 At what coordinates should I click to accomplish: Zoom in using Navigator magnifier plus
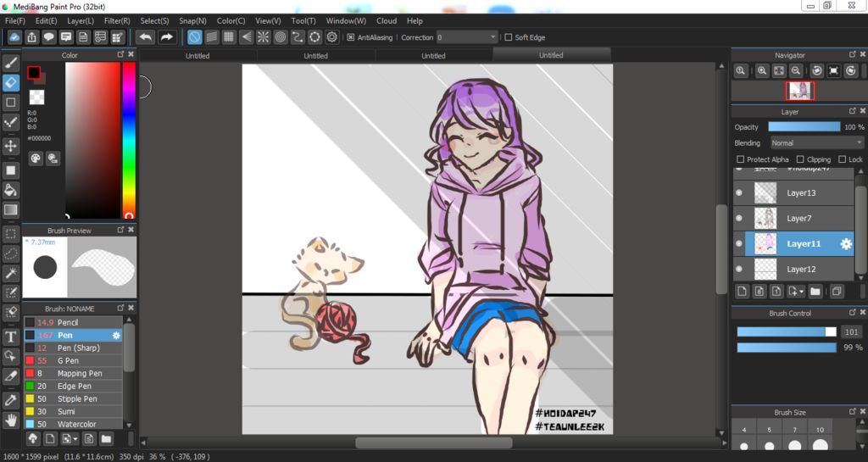762,71
